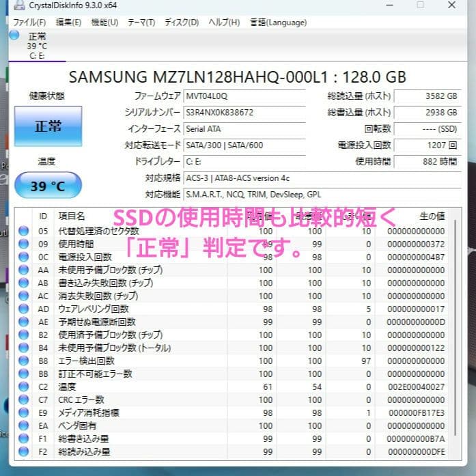Viewport: 476px width, 476px height.
Task: Click the 対応規格 field ACS-3
Action: 322,178
